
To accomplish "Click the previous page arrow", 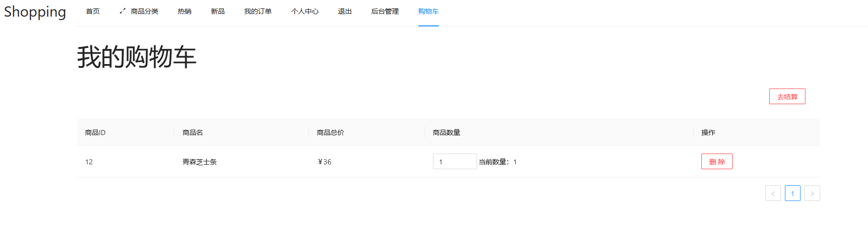I will point(773,193).
